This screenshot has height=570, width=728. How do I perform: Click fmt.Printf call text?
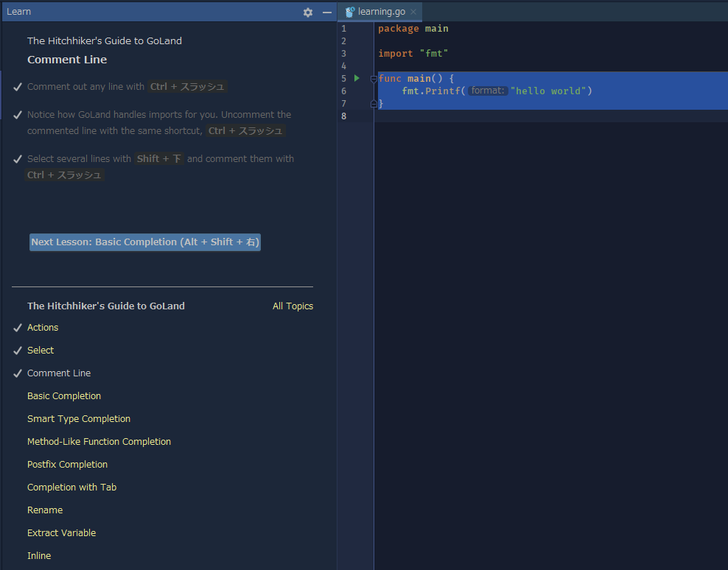pyautogui.click(x=434, y=91)
